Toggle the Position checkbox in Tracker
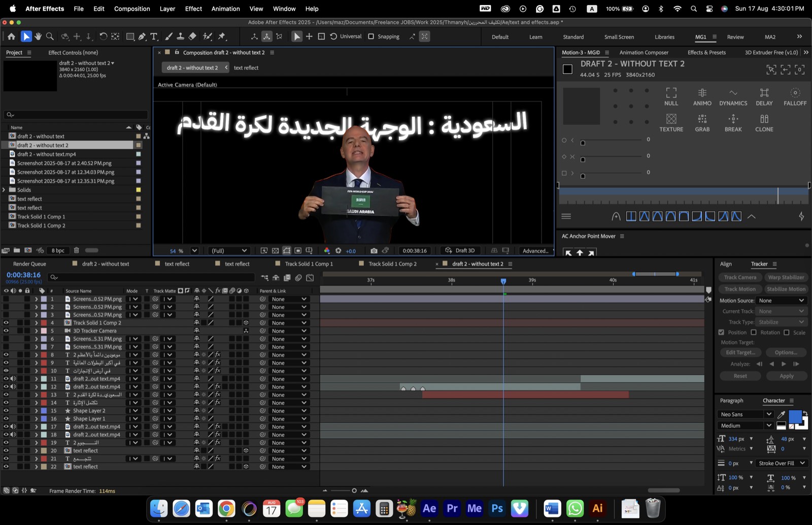 [x=721, y=333]
